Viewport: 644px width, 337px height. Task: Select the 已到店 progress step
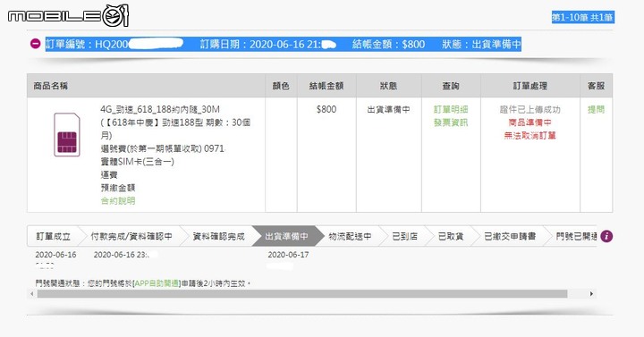pos(404,236)
